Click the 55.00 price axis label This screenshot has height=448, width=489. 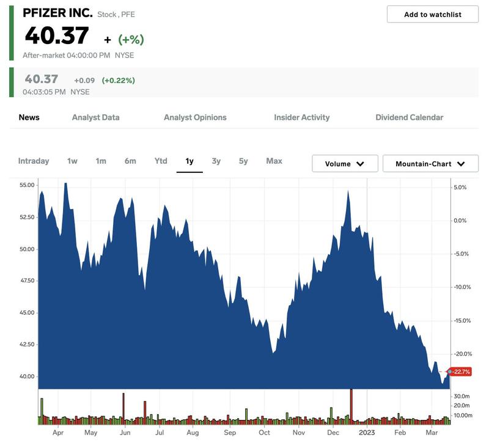click(x=27, y=185)
